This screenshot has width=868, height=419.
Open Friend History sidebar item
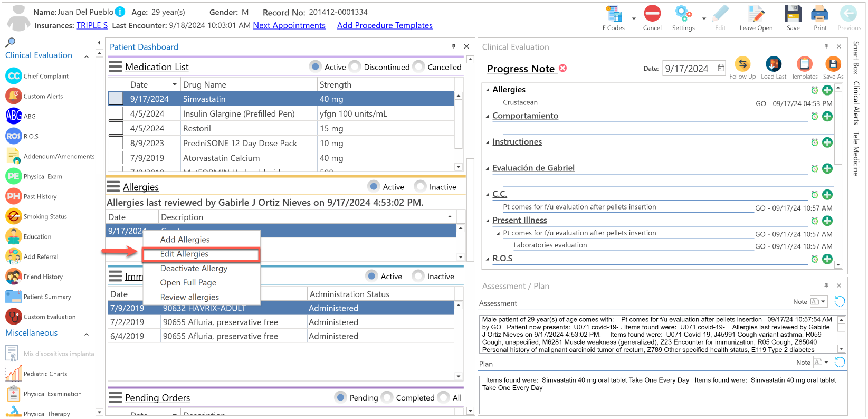(x=35, y=277)
